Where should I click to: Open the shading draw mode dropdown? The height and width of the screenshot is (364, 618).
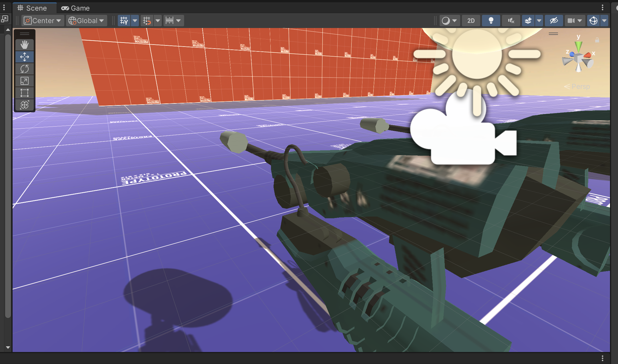(450, 20)
